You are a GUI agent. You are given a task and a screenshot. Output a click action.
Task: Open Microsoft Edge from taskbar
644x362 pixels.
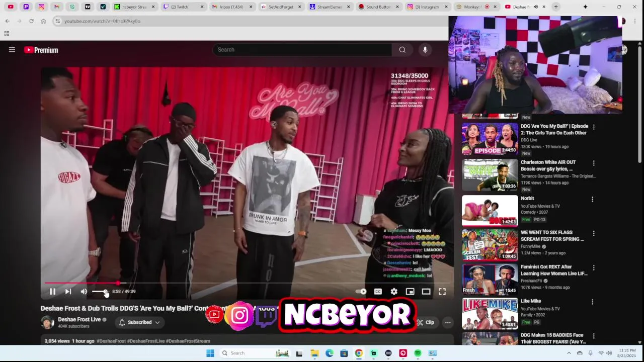[x=329, y=353]
